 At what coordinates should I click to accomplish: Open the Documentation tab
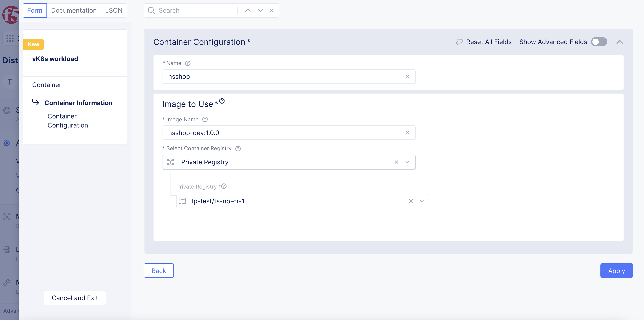(74, 10)
